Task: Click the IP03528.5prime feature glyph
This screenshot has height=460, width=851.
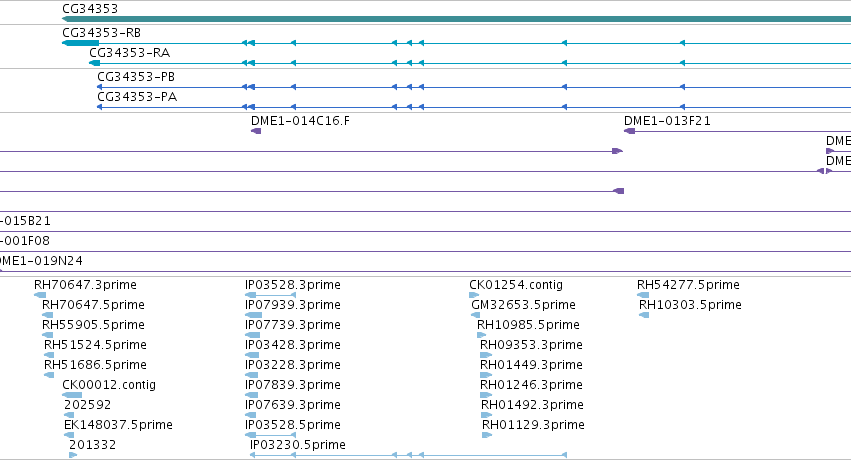Action: click(270, 435)
